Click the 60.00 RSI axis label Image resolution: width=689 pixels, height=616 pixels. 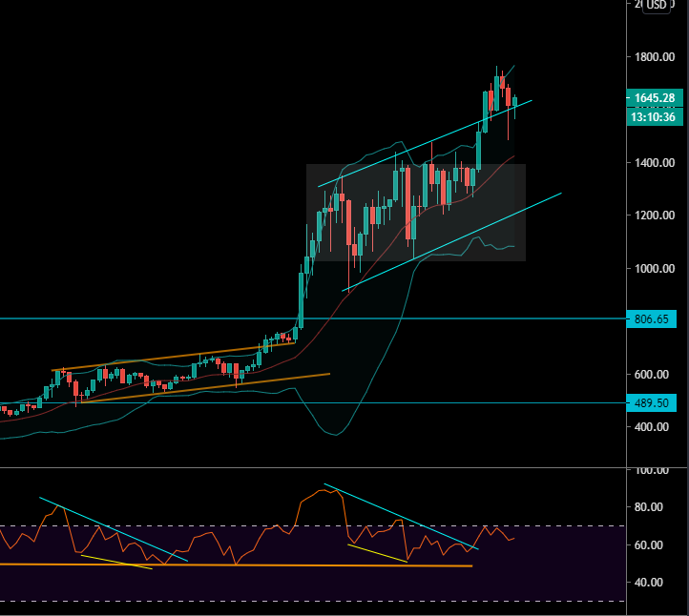point(653,545)
